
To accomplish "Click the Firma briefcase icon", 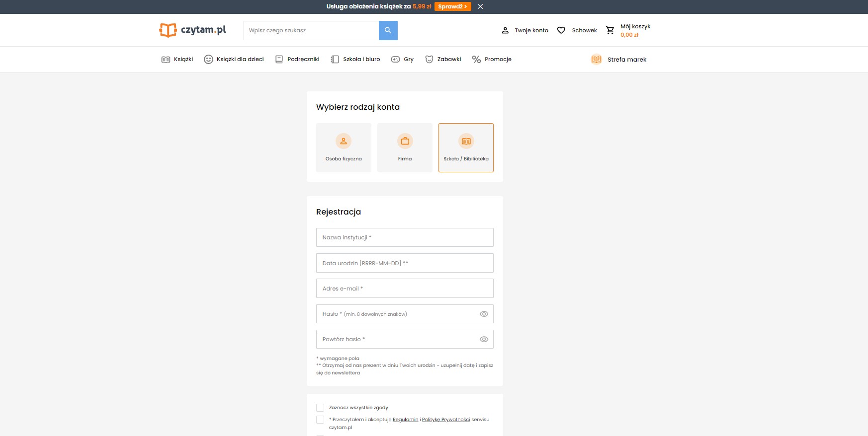I will coord(405,141).
